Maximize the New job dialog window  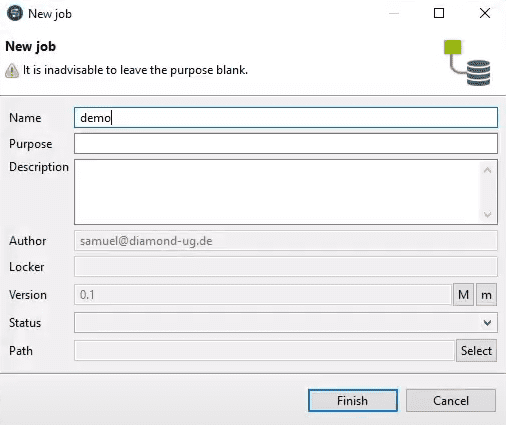pos(439,13)
